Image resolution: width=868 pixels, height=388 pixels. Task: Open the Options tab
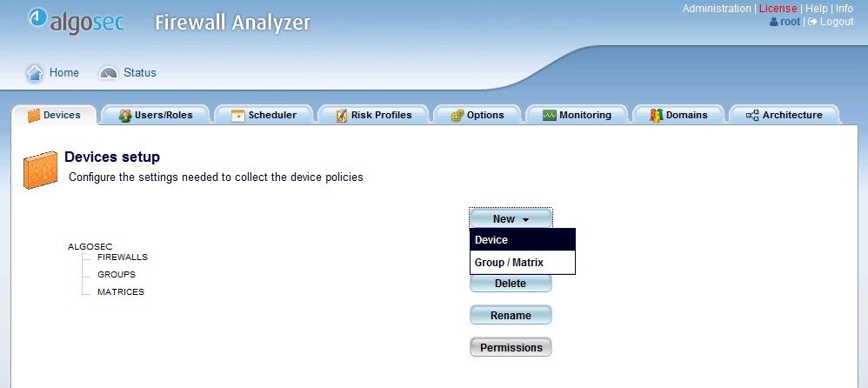pos(477,115)
